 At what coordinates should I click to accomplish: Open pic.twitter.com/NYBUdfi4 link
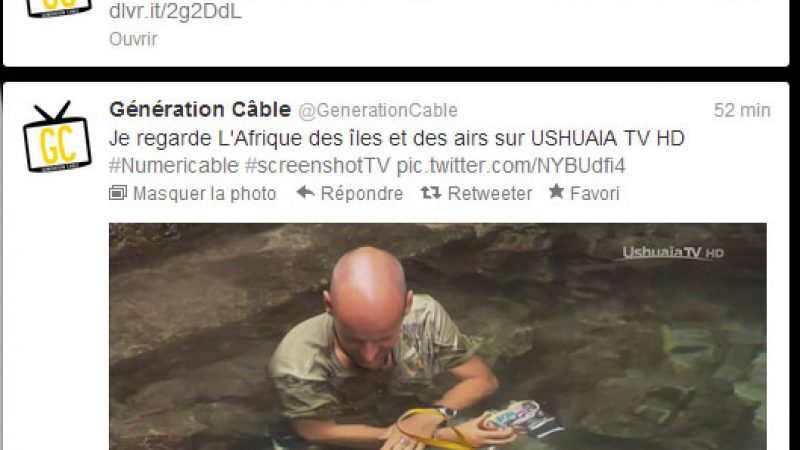(511, 166)
